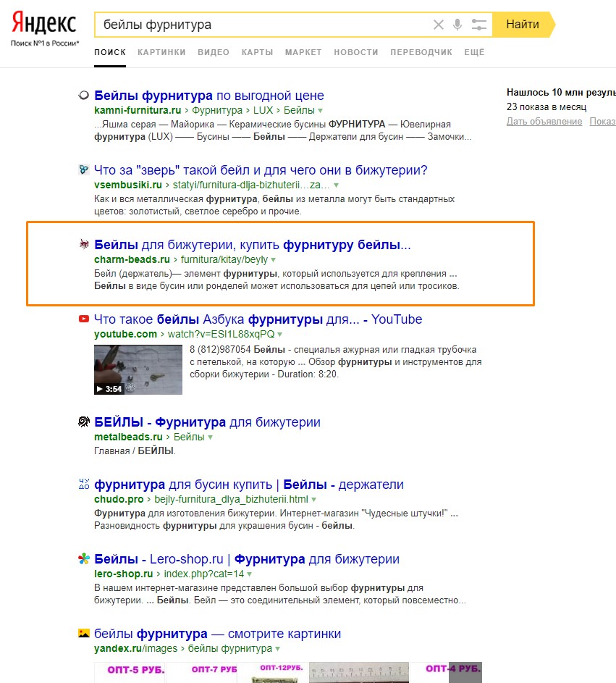Switch to the Маркет tab
Screen dimensions: 616x683
(303, 52)
